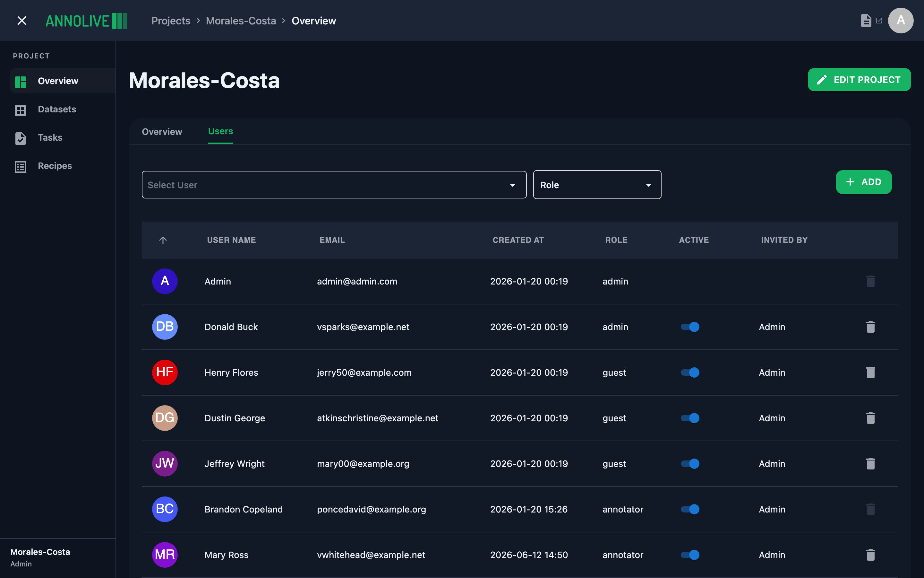Open Recipes in the sidebar
924x578 pixels.
63,166
